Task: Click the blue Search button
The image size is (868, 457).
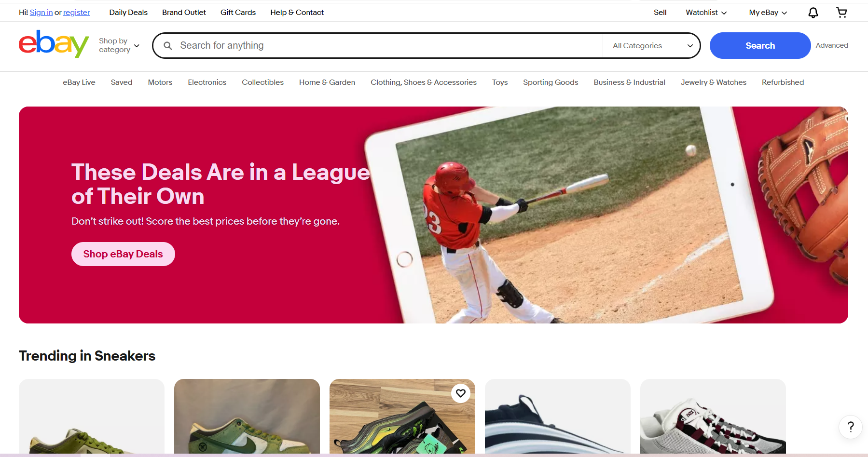Action: point(760,46)
